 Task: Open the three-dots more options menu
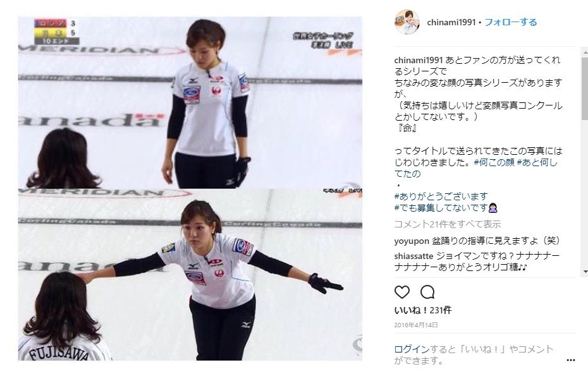(x=571, y=360)
